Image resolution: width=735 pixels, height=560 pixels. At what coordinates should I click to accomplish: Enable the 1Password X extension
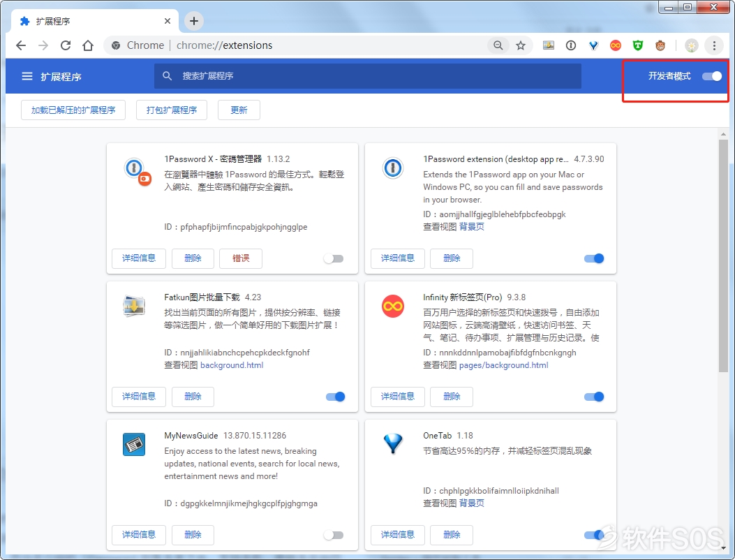(x=334, y=258)
